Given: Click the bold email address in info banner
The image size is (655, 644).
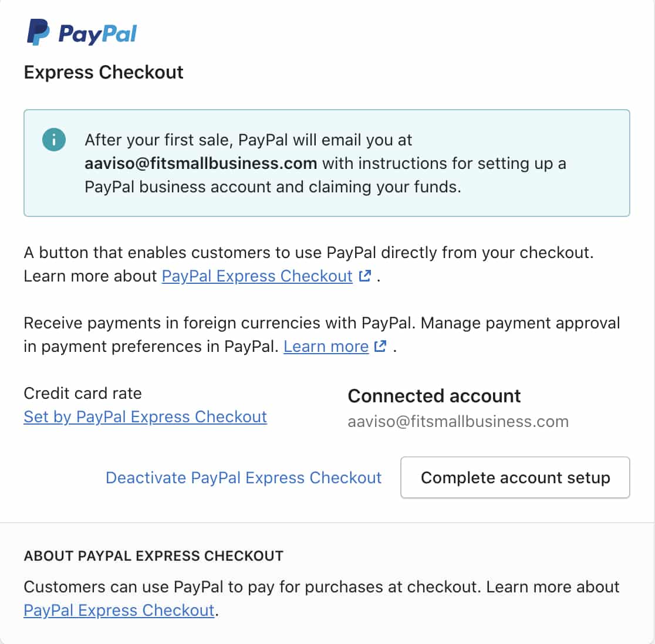Looking at the screenshot, I should 201,164.
